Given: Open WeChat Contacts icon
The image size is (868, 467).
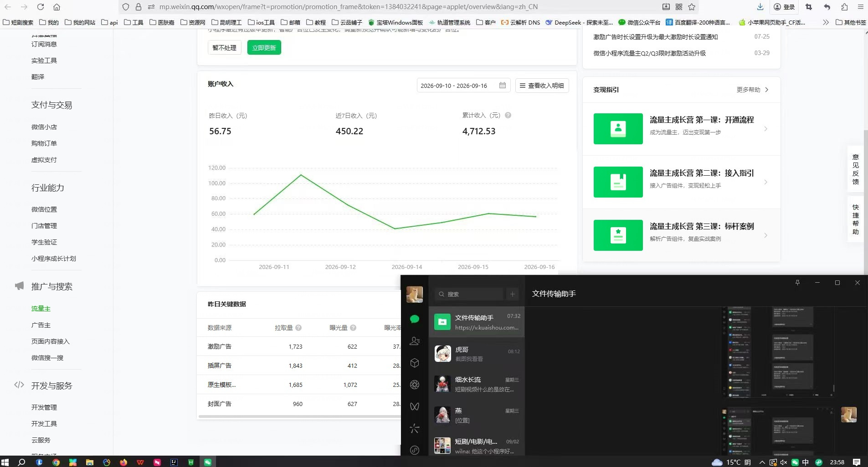Looking at the screenshot, I should click(x=415, y=341).
